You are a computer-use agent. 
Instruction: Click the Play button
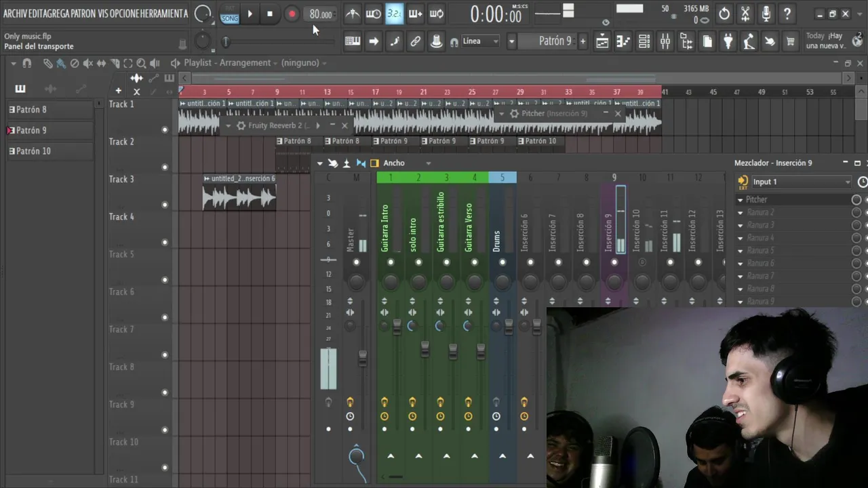coord(250,14)
